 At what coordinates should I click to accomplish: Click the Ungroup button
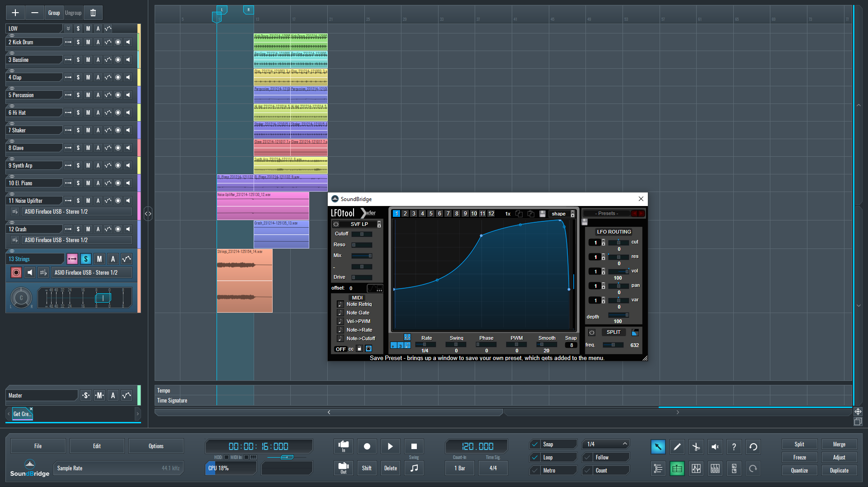(73, 13)
